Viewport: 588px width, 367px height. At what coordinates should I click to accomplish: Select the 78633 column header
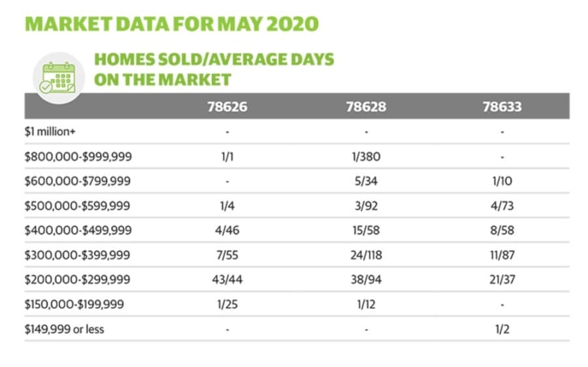[x=502, y=107]
